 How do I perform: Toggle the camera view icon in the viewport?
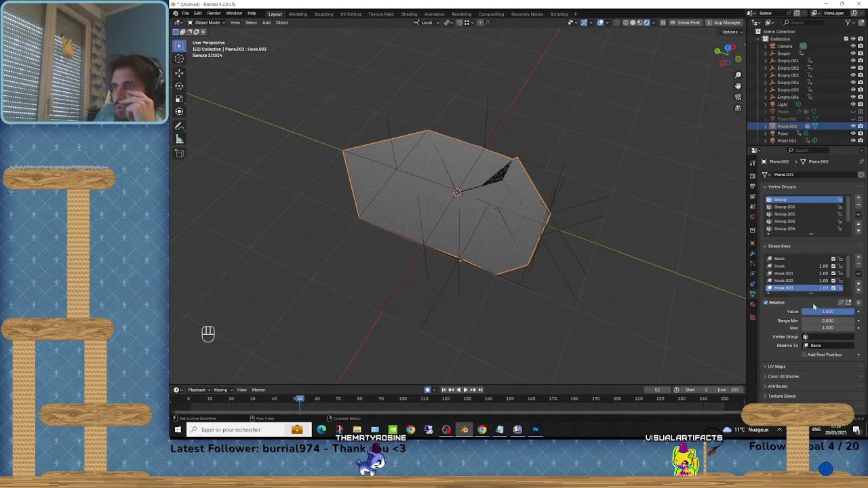click(x=738, y=96)
